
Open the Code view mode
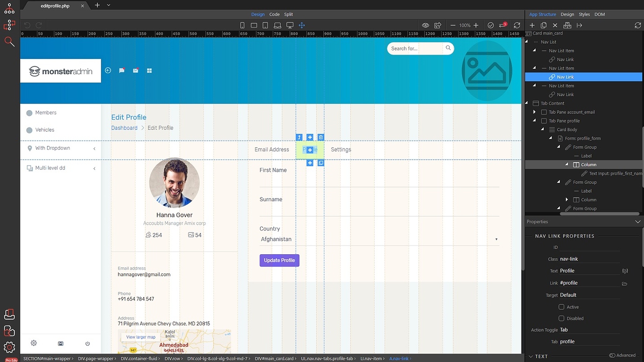(x=274, y=14)
